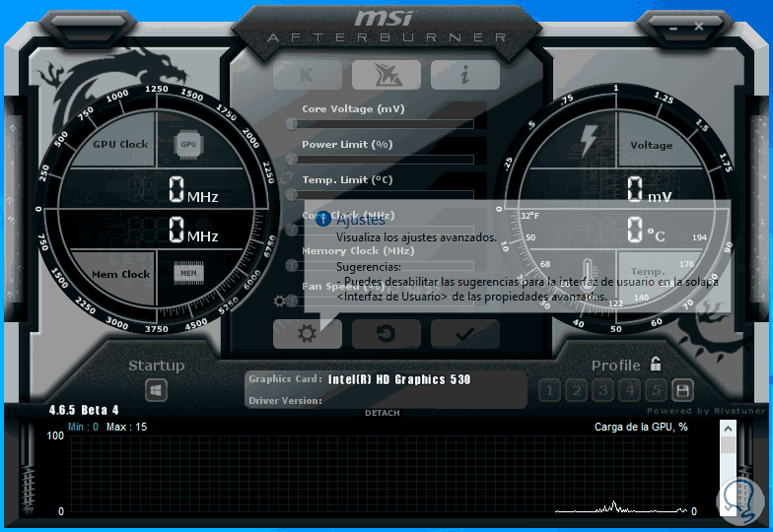This screenshot has width=773, height=532.
Task: Click the GPU Clock label
Action: pos(120,144)
